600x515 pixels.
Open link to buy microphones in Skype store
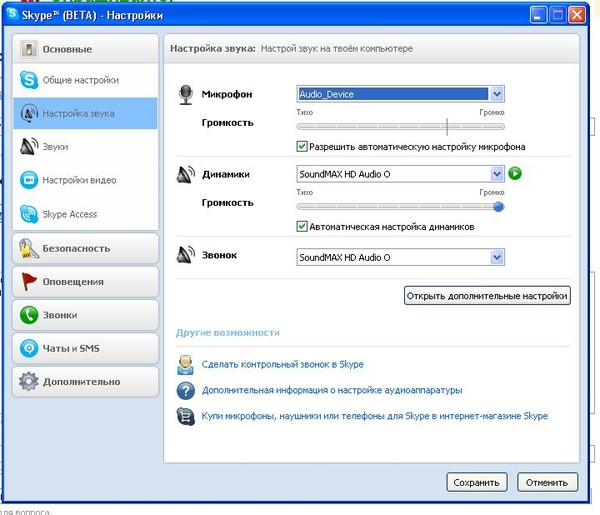tap(375, 416)
